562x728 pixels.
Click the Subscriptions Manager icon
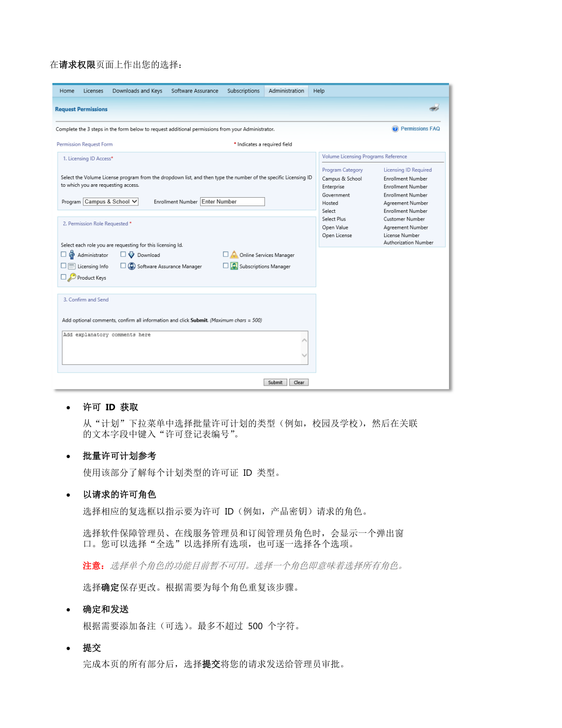tap(234, 266)
